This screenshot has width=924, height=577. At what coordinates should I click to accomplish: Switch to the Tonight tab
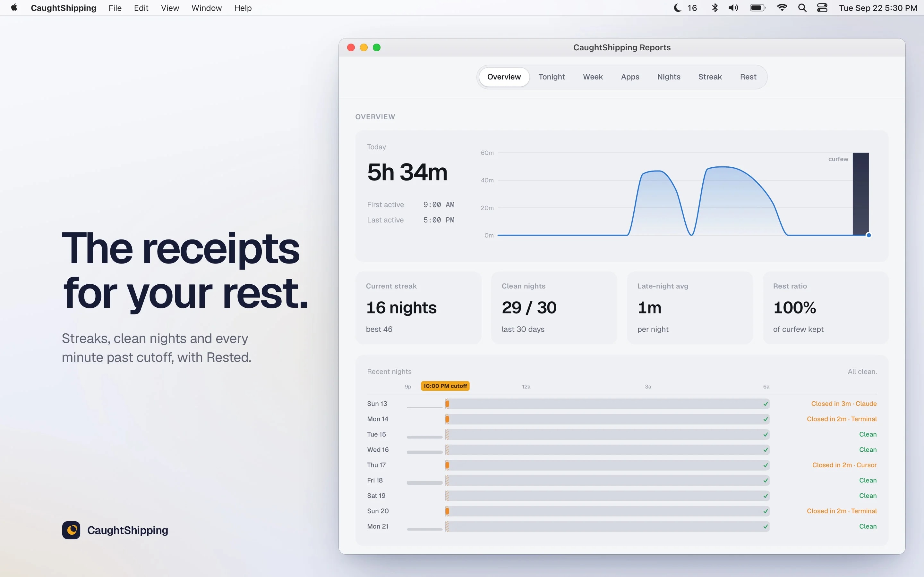click(x=551, y=77)
